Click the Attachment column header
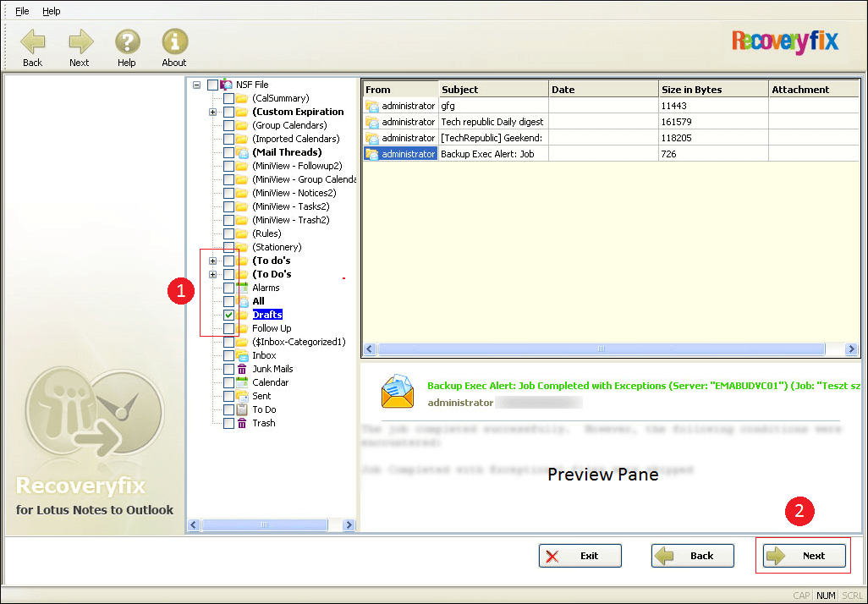The height and width of the screenshot is (604, 868). pos(814,89)
